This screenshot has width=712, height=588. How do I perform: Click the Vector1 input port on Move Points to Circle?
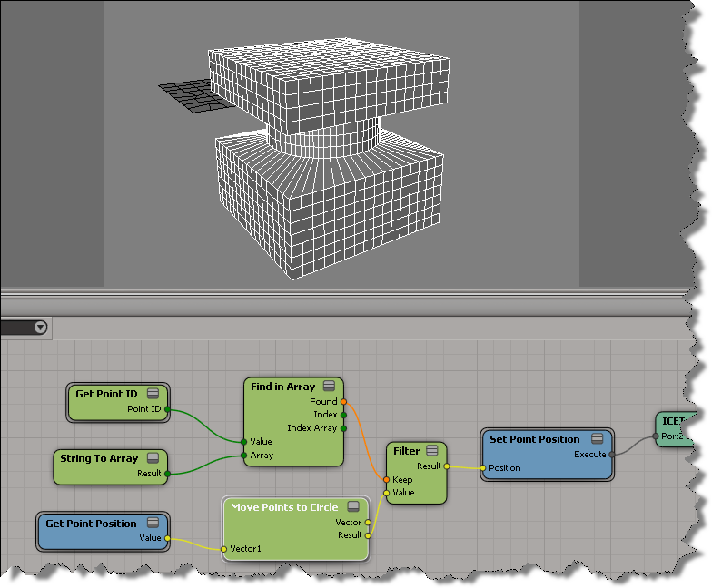(x=224, y=549)
